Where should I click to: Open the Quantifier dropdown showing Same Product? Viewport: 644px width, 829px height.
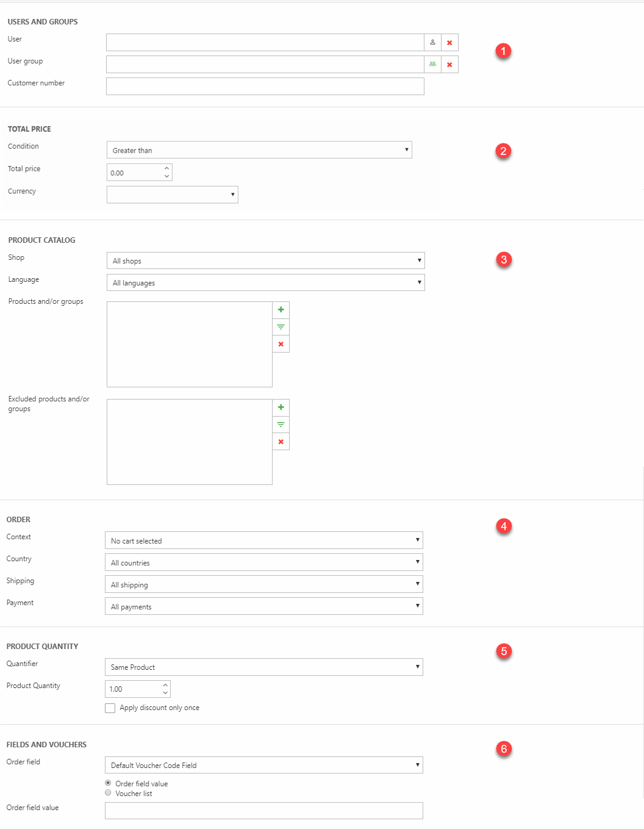pos(263,667)
